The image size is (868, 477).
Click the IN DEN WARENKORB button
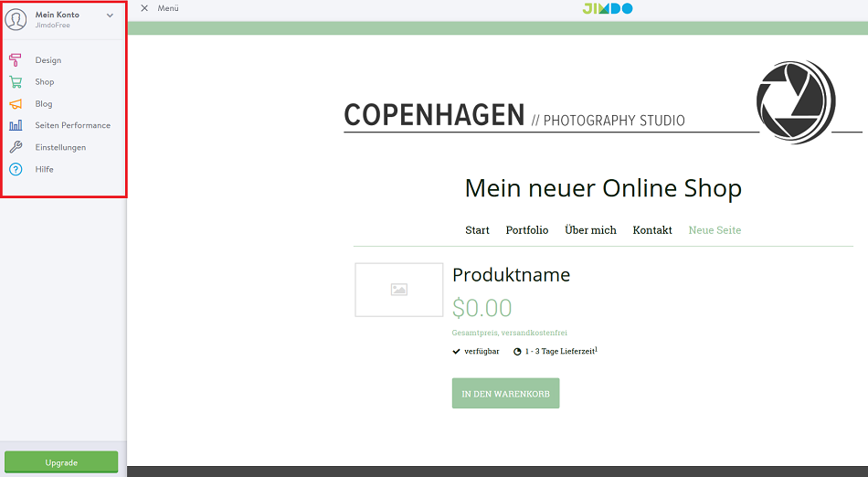click(x=505, y=394)
